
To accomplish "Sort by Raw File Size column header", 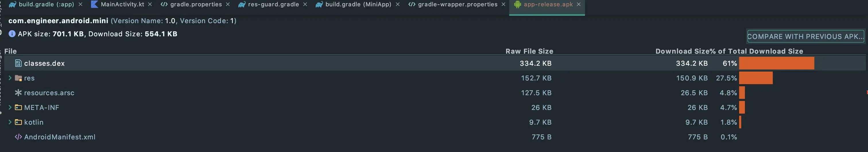I will pyautogui.click(x=529, y=51).
